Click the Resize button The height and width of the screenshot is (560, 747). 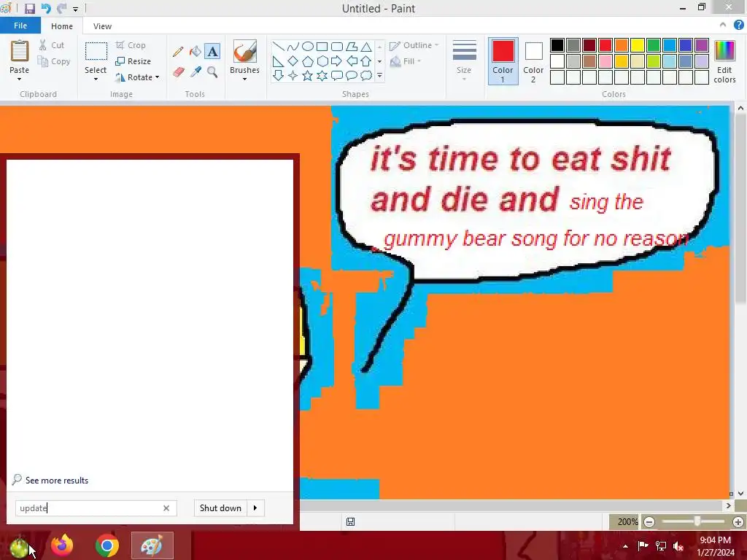133,61
